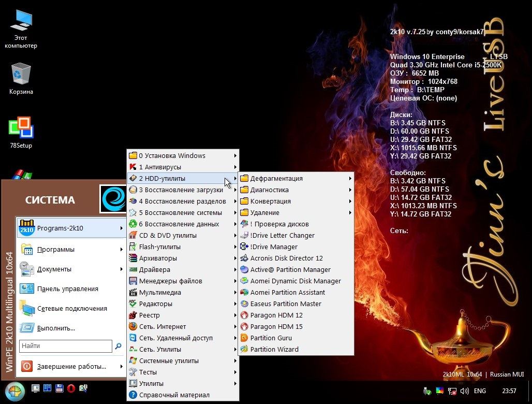Switch the ENG language indicator

[x=480, y=391]
